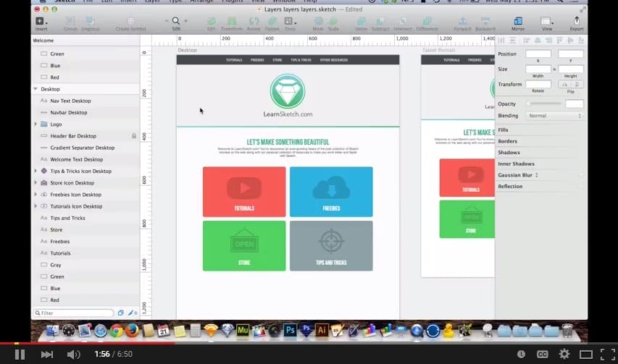Click the Subtract boolean icon
This screenshot has width=618, height=364.
(380, 21)
